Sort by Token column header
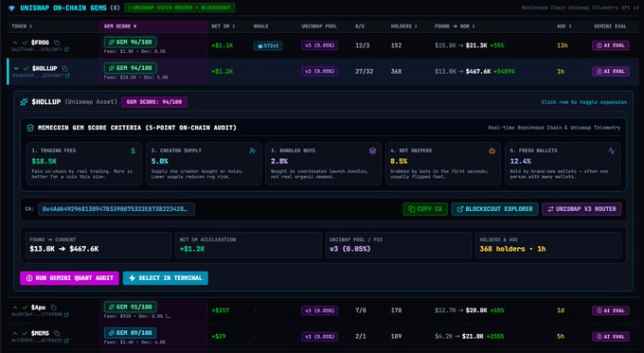The height and width of the screenshot is (353, 644). point(22,26)
